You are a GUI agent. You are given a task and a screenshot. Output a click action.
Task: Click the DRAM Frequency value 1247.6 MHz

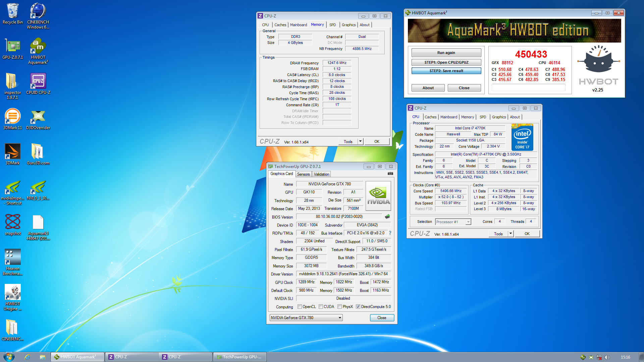tap(337, 63)
